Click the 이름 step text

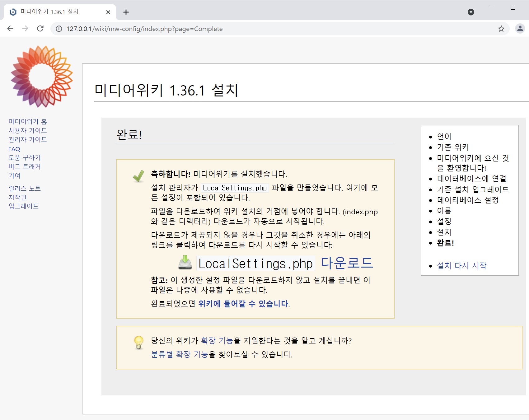444,211
